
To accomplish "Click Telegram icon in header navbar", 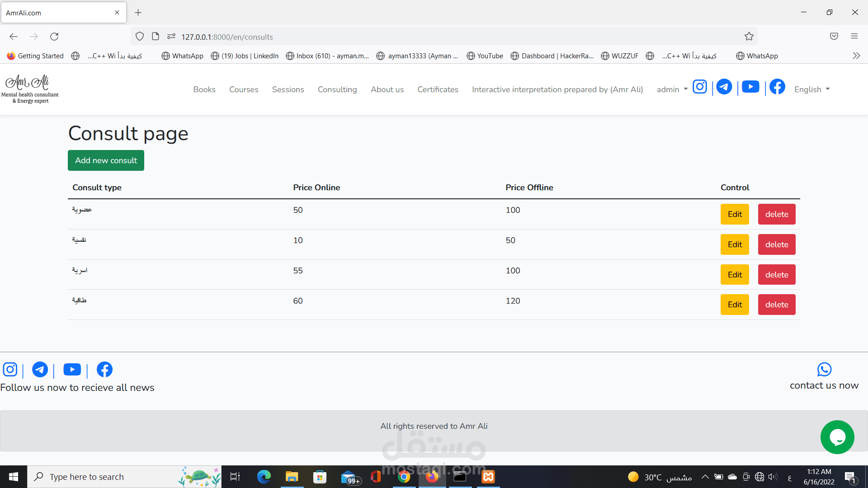I will 724,87.
